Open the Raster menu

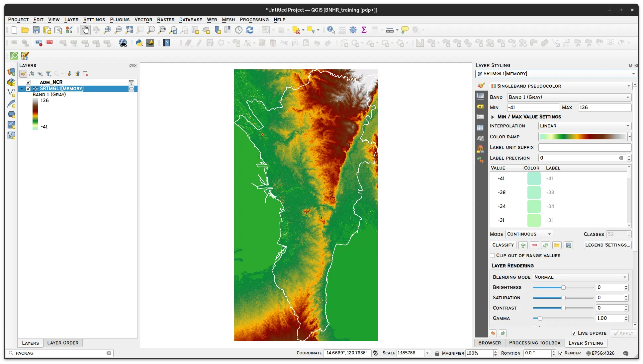click(166, 20)
